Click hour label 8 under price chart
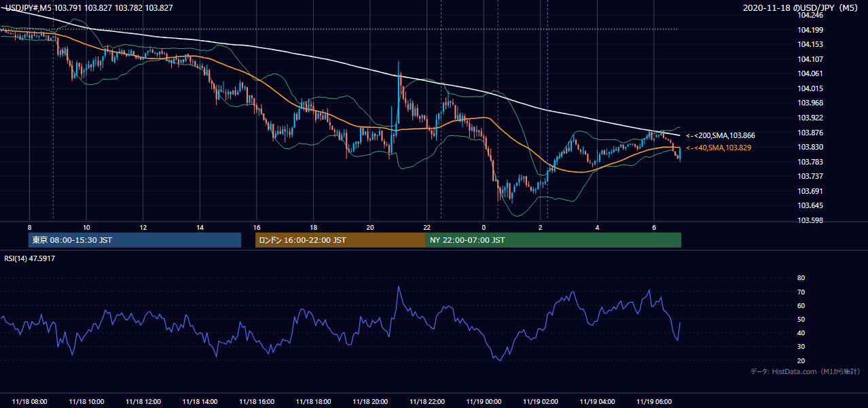The image size is (868, 408). click(29, 227)
